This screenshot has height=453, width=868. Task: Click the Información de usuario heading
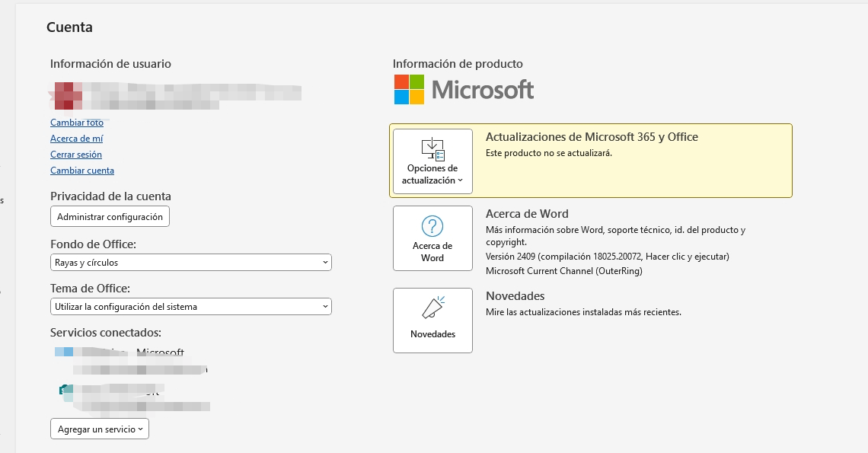click(x=110, y=64)
